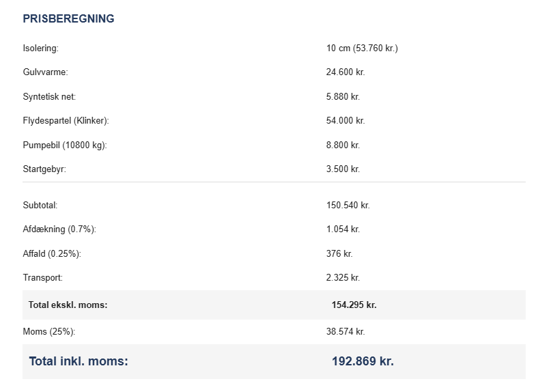
Task: Click the Flydespartel (Klinker) label
Action: (x=66, y=121)
